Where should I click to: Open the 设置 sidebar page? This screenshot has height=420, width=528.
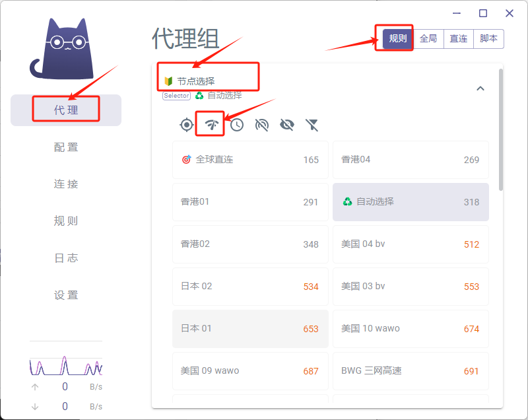click(x=66, y=295)
